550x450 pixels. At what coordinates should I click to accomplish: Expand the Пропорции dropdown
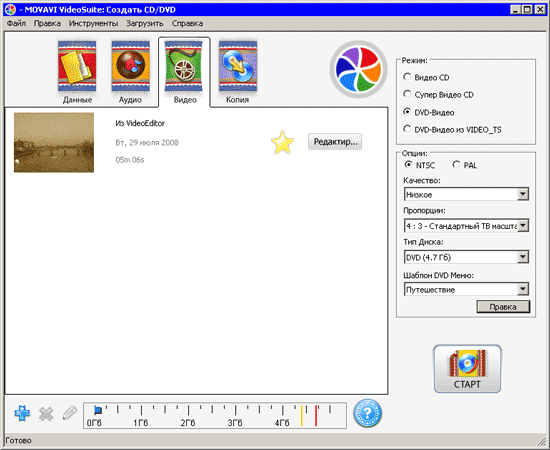click(x=523, y=226)
